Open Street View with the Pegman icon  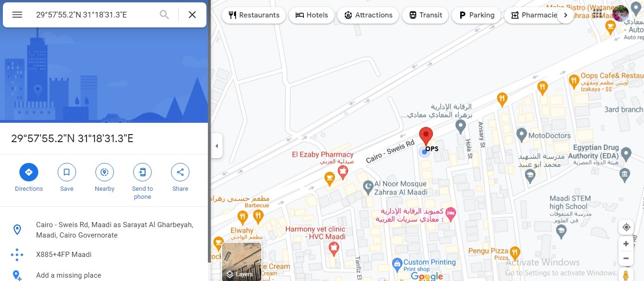point(627,275)
